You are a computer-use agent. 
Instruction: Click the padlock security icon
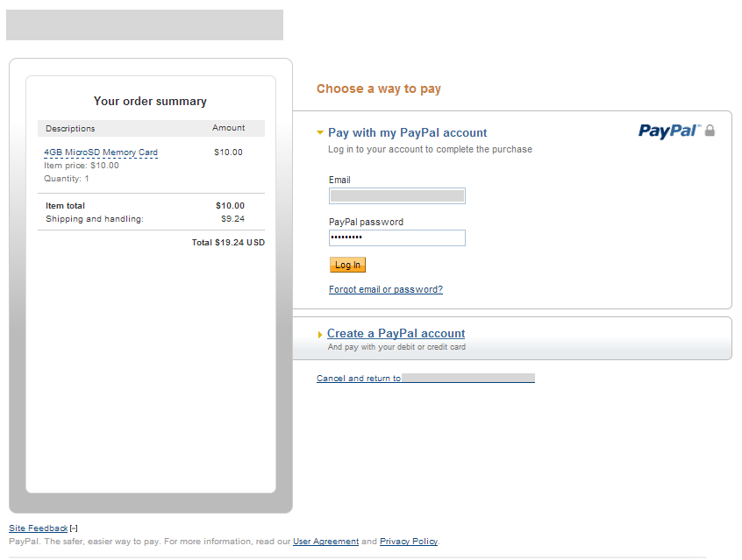[x=710, y=131]
